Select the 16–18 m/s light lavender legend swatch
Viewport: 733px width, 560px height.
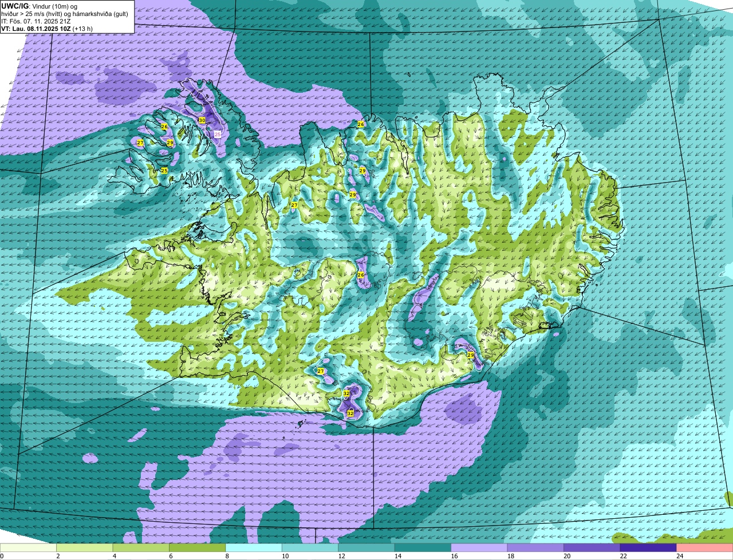click(x=479, y=548)
